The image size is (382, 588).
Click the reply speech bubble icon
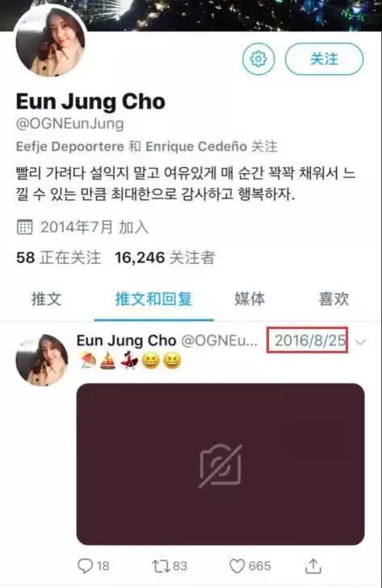[x=85, y=566]
